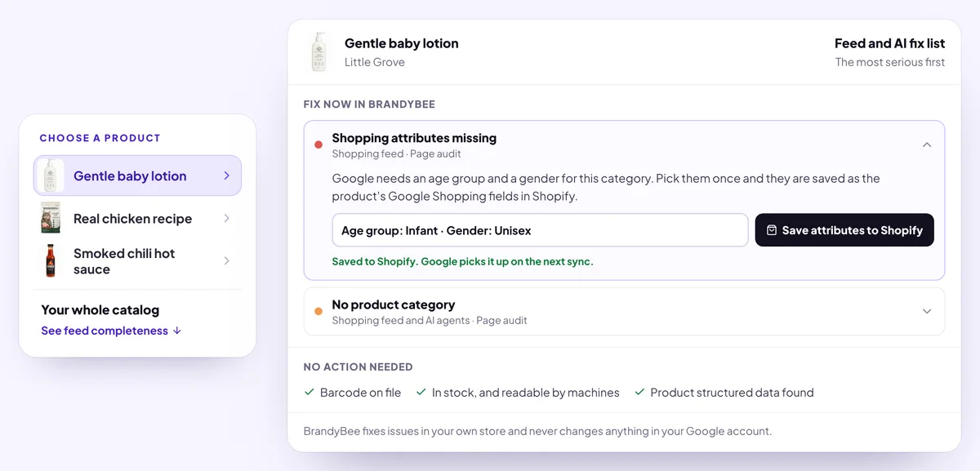Select Real chicken recipe product
The image size is (980, 471).
coord(137,218)
